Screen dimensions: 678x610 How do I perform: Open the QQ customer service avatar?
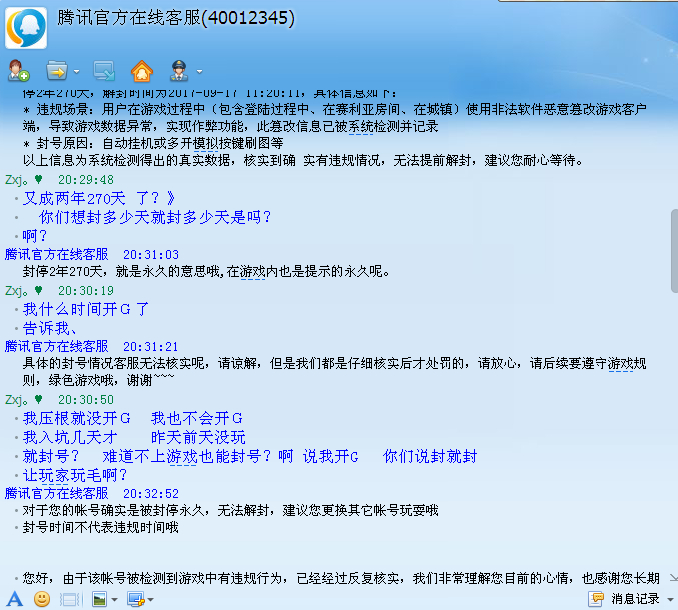tap(26, 28)
